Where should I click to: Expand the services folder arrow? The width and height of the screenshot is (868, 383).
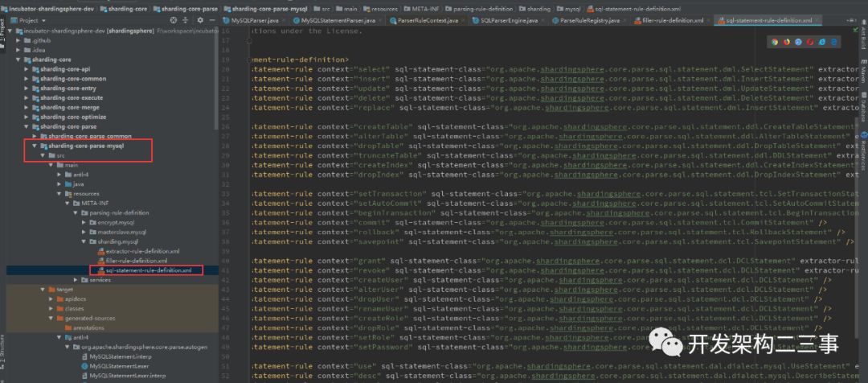pos(76,280)
